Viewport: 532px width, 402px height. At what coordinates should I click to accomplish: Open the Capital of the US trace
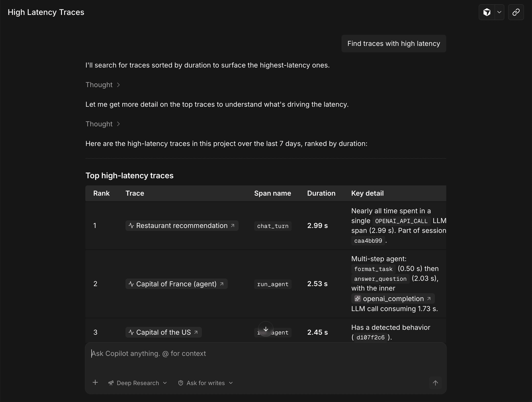[x=164, y=332]
